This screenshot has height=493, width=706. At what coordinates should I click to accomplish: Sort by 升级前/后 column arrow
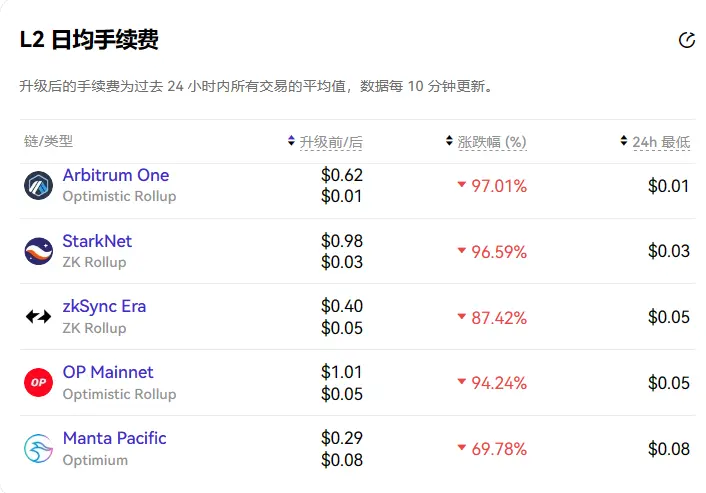click(x=291, y=142)
